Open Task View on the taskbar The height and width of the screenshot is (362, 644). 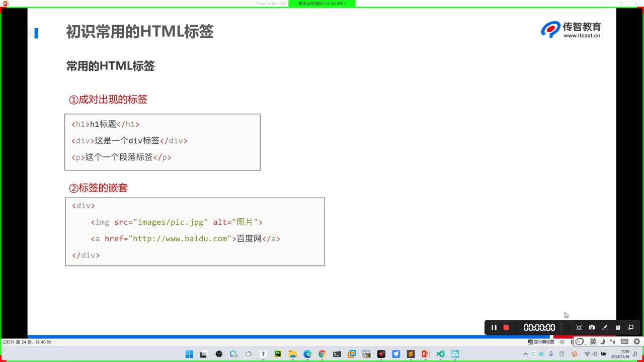point(203,354)
